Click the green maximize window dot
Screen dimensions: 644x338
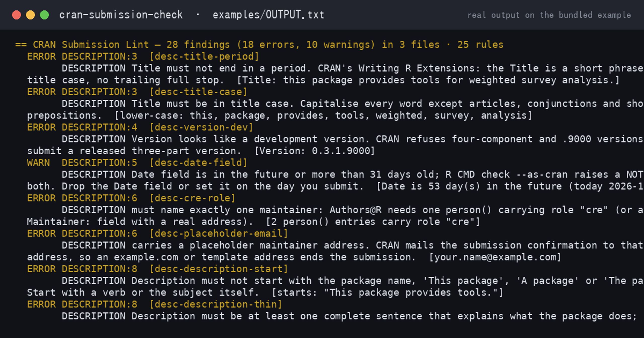[45, 15]
